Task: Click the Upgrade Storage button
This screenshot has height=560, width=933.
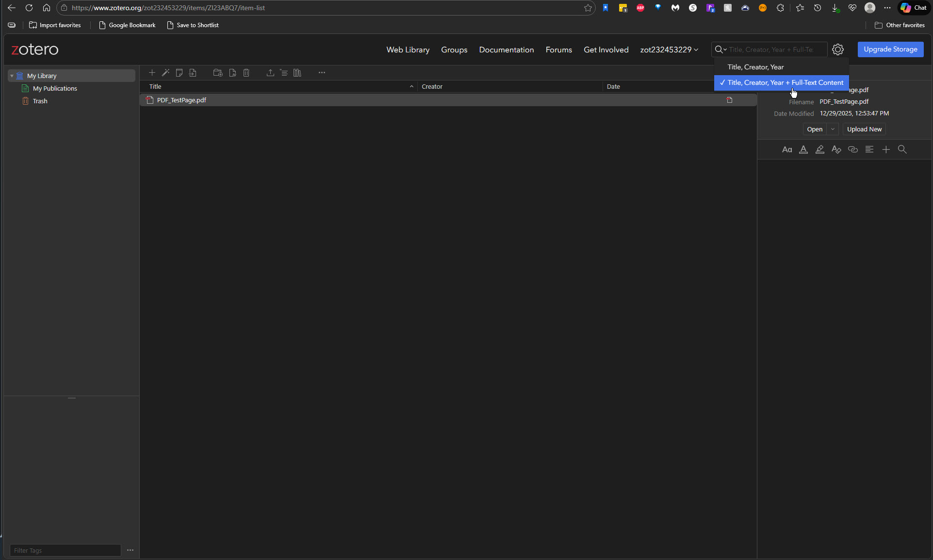Action: click(x=890, y=49)
